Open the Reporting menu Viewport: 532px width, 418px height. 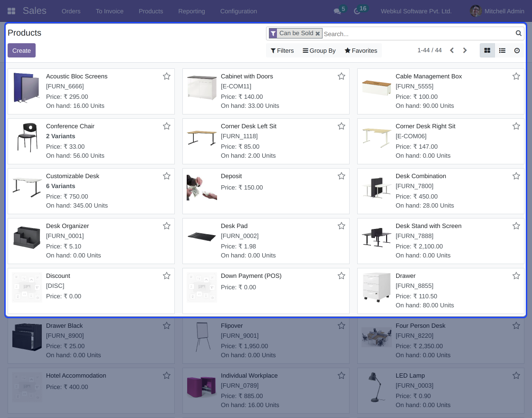point(191,11)
